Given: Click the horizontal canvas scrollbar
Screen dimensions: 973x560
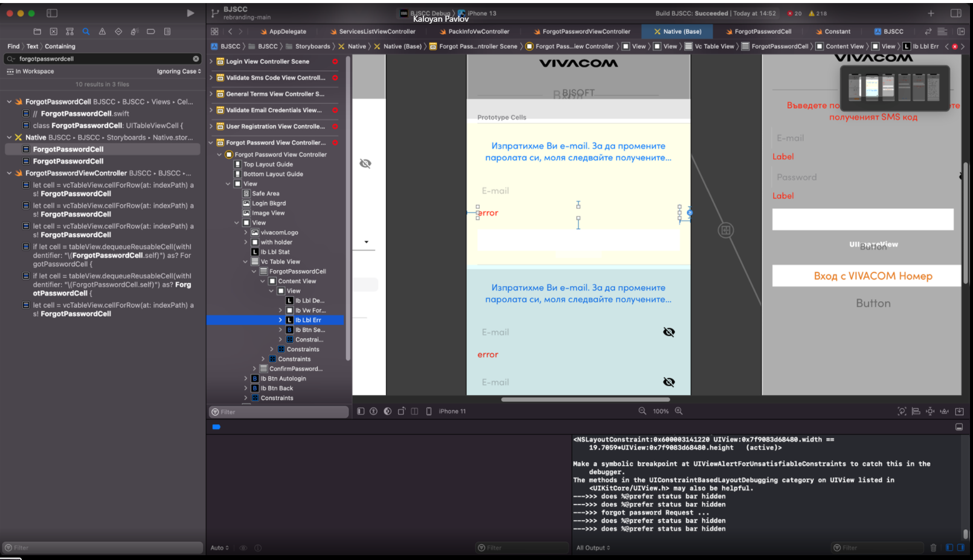Looking at the screenshot, I should point(585,399).
